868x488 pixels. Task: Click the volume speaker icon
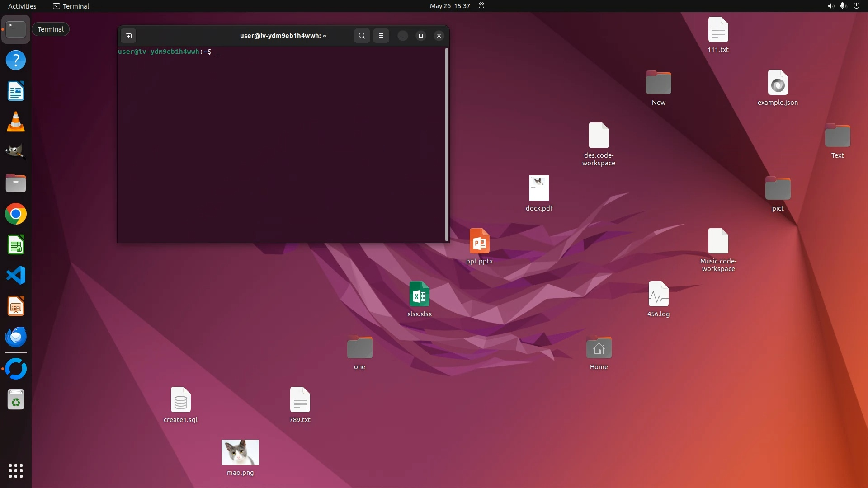pos(830,6)
